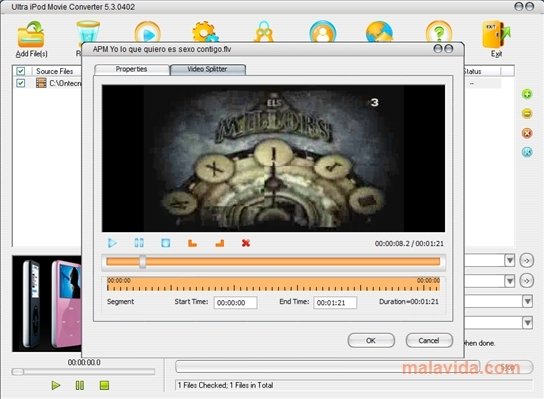Click the green plus side icon
544x399 pixels.
click(x=527, y=94)
